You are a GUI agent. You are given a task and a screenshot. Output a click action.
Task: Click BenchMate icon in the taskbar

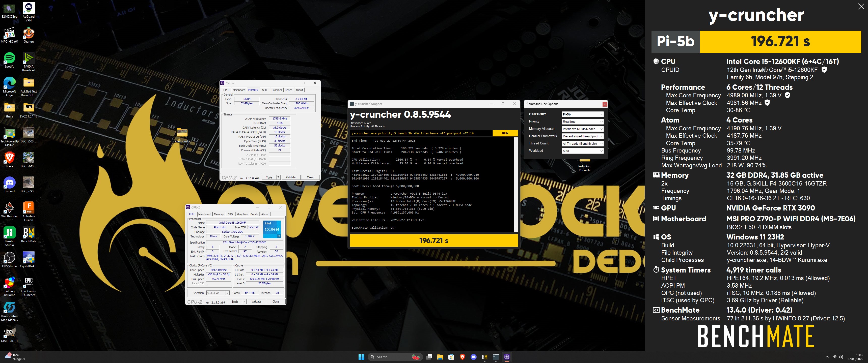(x=484, y=357)
